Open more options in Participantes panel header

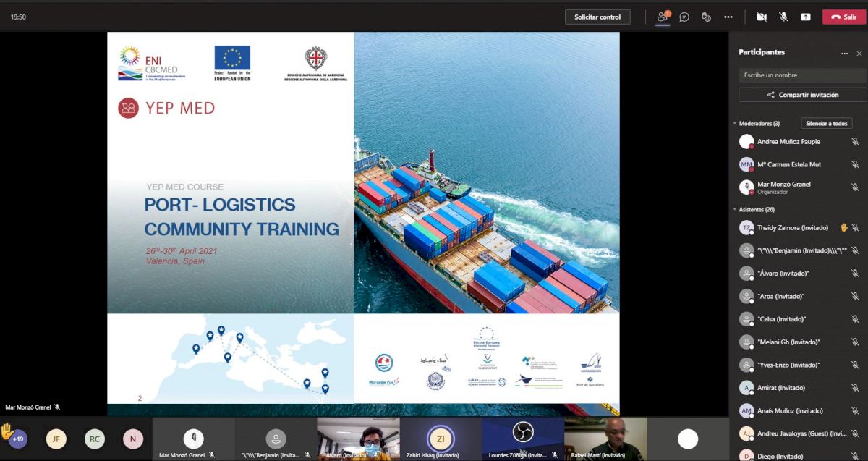pyautogui.click(x=844, y=53)
